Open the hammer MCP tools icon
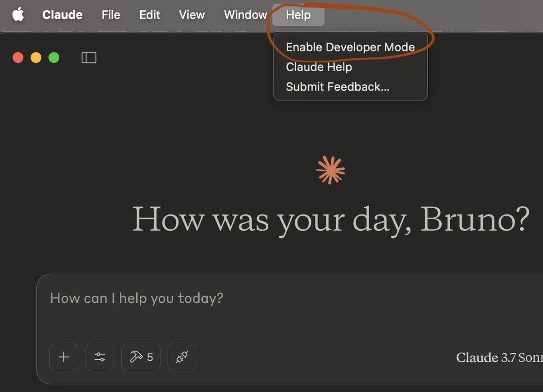This screenshot has width=543, height=392. tap(141, 357)
